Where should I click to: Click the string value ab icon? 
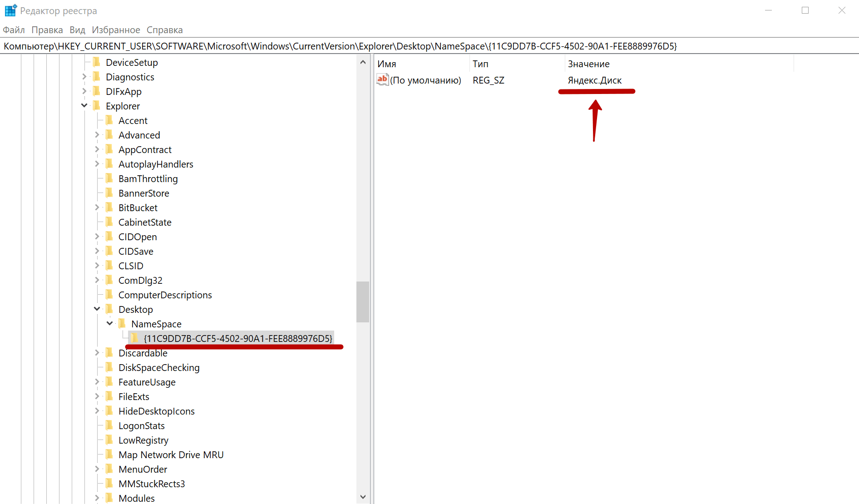[382, 80]
